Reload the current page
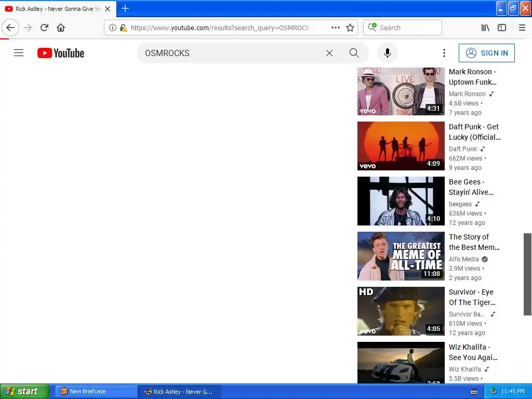 coord(45,28)
